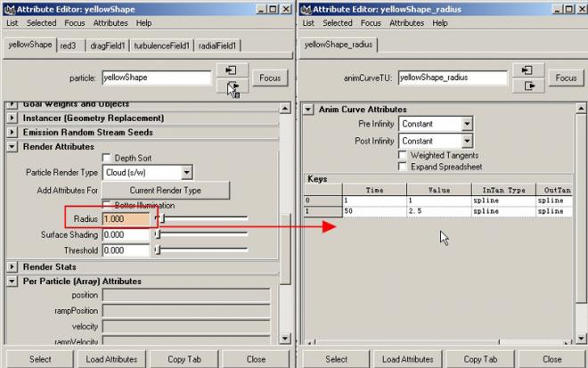
Task: Check the Expand Spreadsheet option
Action: point(403,167)
